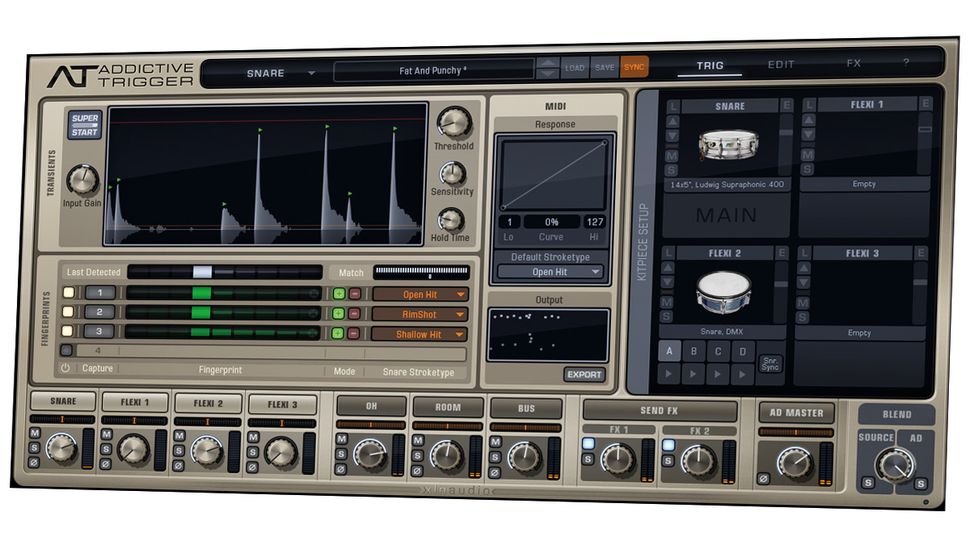
Task: Adjust the Input Gain knob
Action: tap(82, 180)
